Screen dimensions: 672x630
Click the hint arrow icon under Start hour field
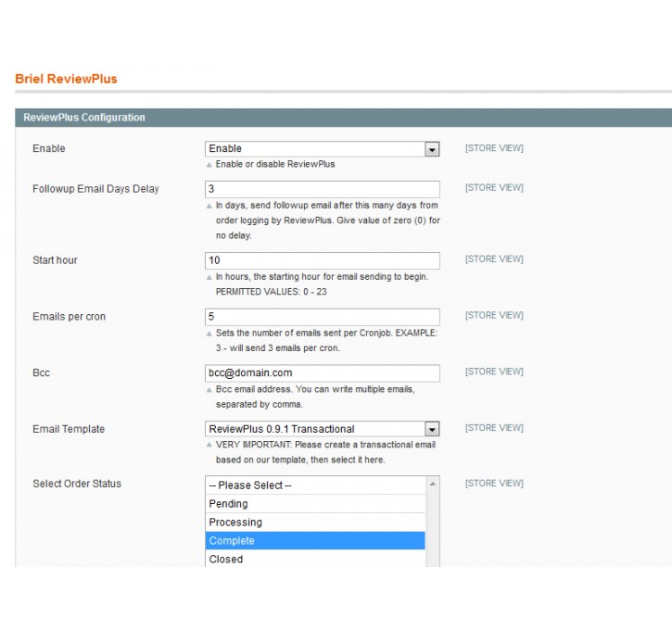pos(209,278)
